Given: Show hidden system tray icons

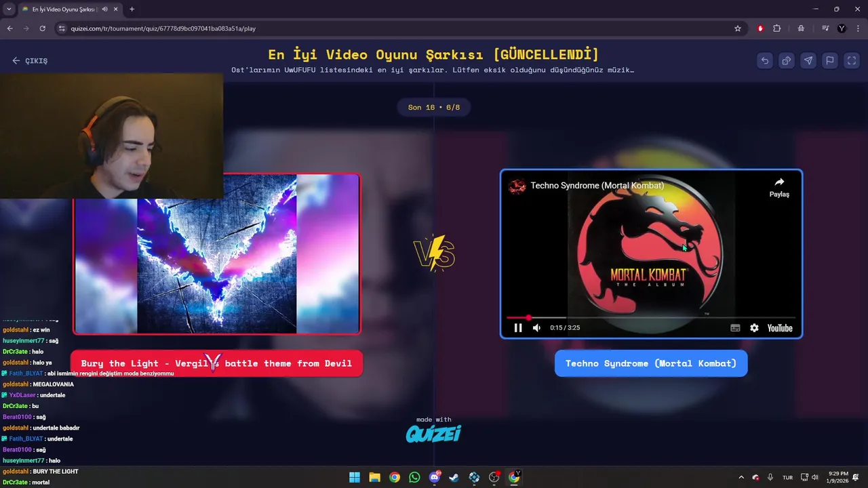Looking at the screenshot, I should 741,477.
